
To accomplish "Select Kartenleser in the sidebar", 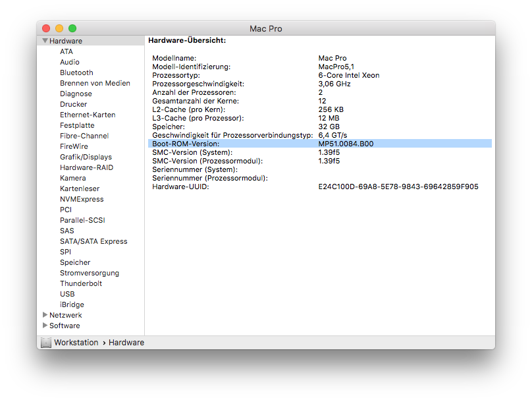I will point(80,188).
